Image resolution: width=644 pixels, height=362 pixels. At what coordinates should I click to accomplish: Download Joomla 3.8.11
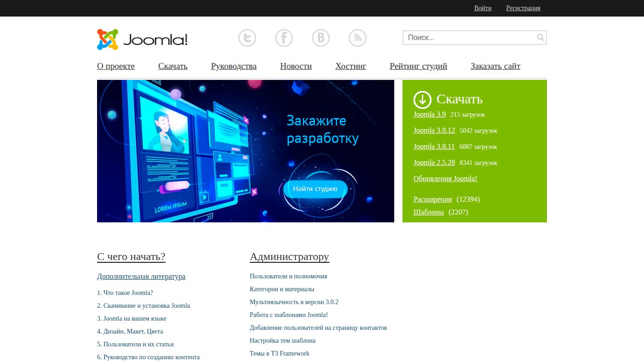[x=434, y=147]
